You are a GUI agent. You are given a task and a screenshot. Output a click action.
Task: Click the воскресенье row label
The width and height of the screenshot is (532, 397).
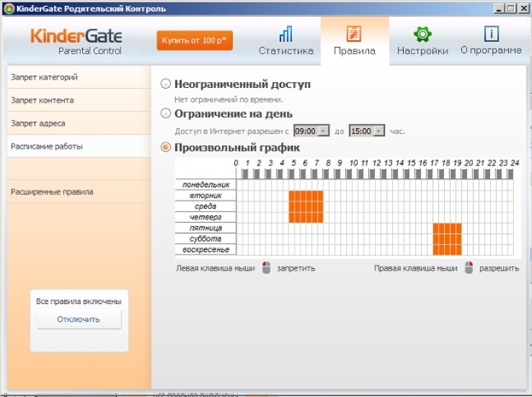pos(206,250)
